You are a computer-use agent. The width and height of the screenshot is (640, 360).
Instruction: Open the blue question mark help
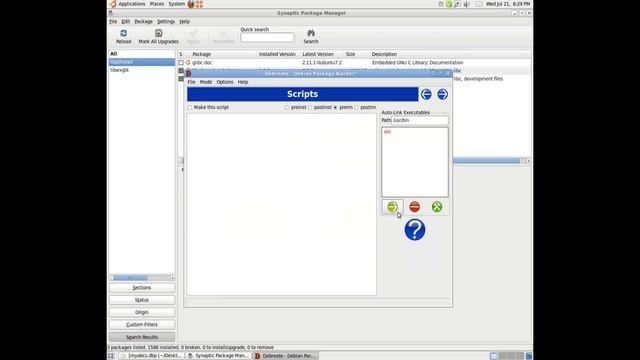[x=415, y=229]
